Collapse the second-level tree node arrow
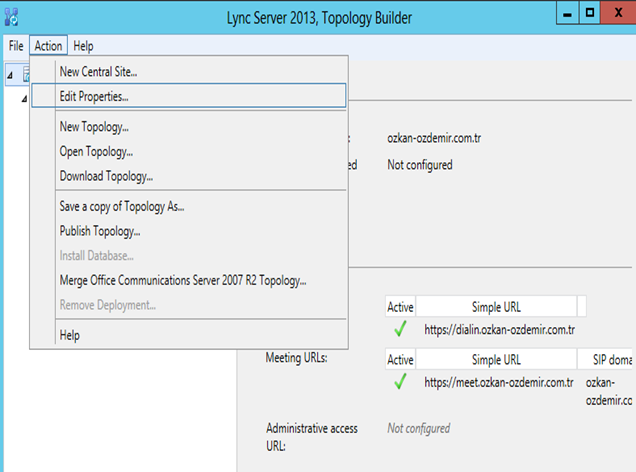 (x=24, y=99)
